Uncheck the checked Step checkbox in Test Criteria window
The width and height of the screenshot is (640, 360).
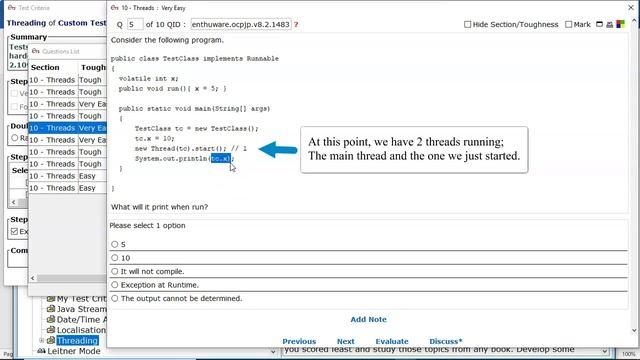pos(15,231)
